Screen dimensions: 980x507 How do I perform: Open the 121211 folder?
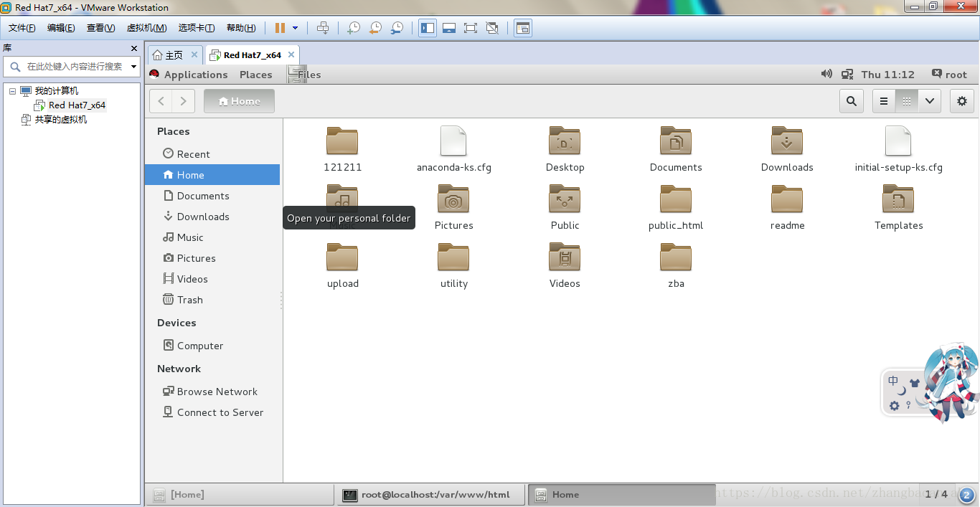click(x=342, y=141)
